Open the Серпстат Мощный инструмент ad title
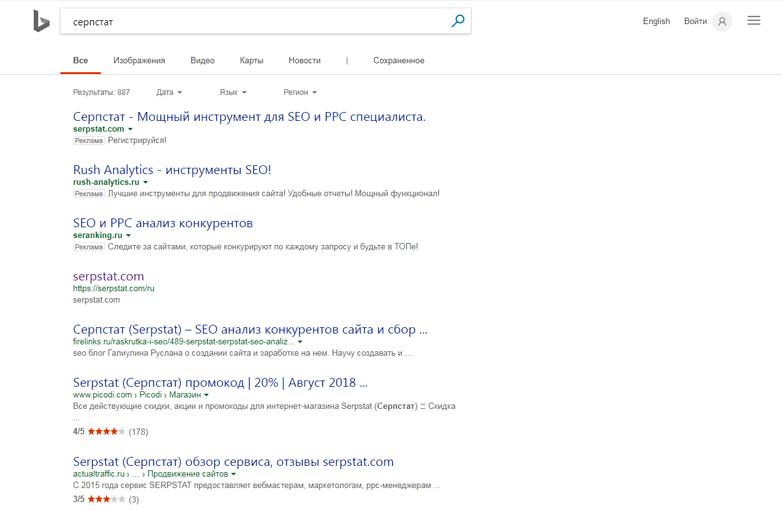 coord(249,117)
